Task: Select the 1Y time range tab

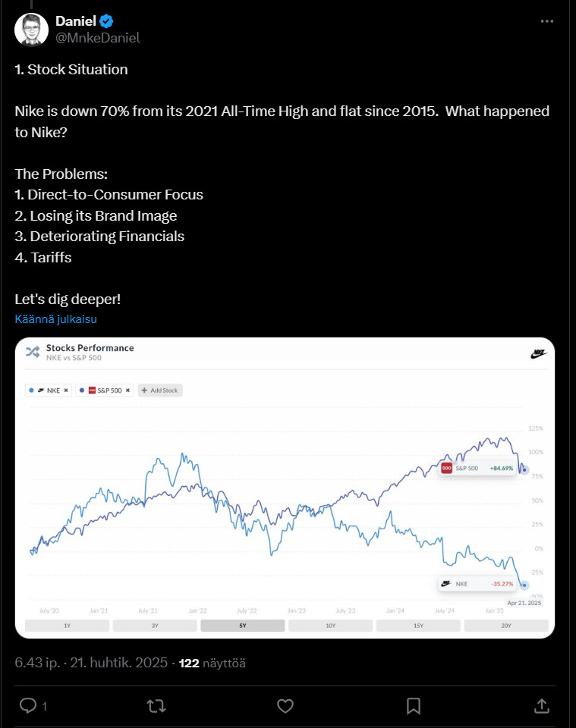Action: 67,626
